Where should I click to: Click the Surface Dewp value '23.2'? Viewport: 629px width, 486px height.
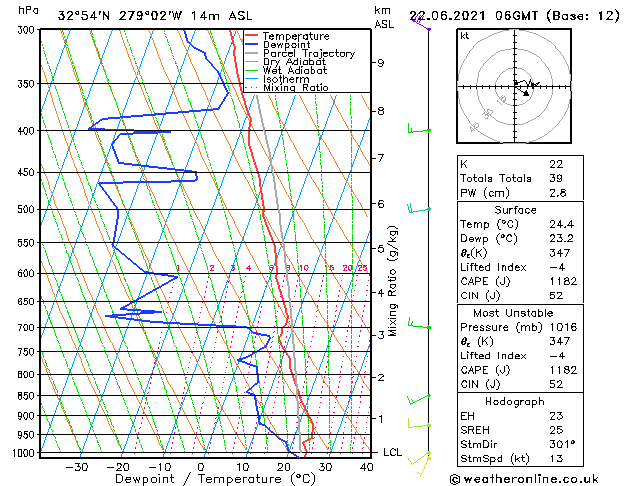pyautogui.click(x=562, y=238)
